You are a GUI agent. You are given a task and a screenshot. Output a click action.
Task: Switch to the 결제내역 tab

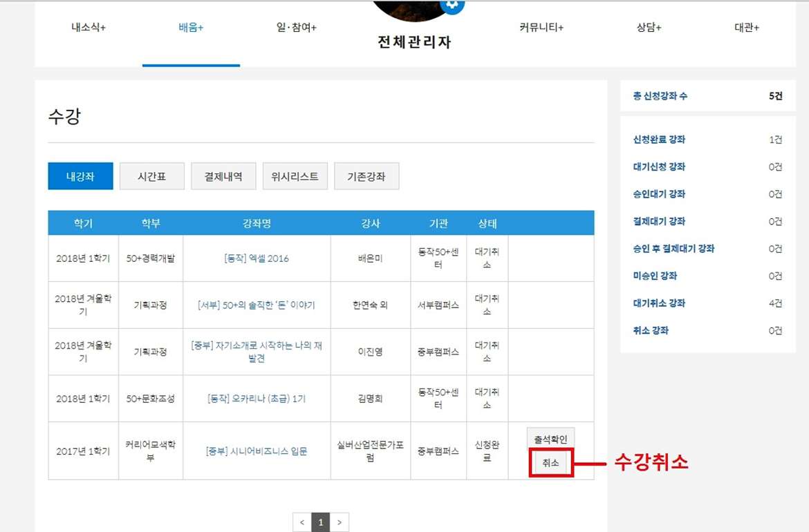coord(223,176)
